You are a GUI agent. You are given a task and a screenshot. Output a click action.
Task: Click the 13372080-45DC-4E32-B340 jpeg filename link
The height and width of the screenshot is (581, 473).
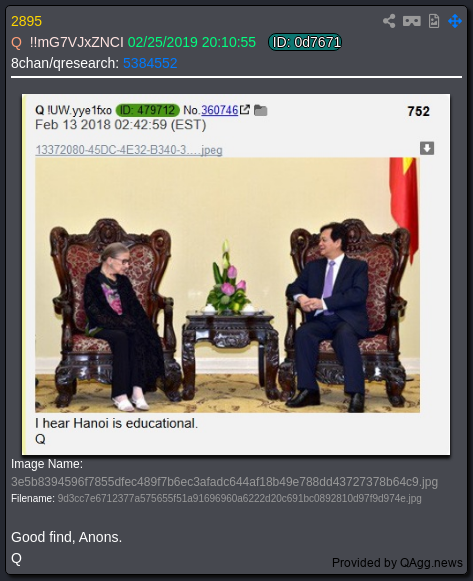(x=129, y=150)
